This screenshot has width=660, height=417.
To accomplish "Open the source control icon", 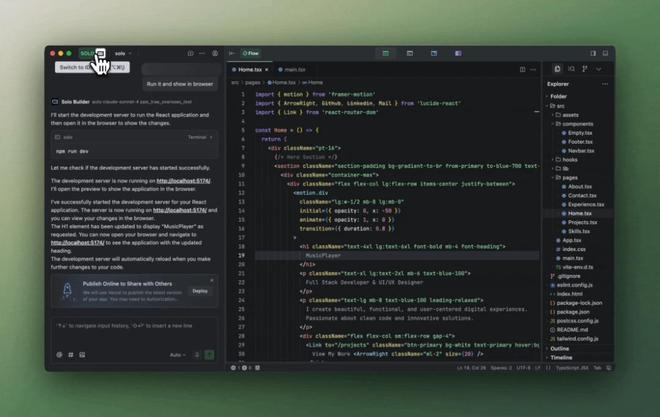I will pyautogui.click(x=585, y=70).
